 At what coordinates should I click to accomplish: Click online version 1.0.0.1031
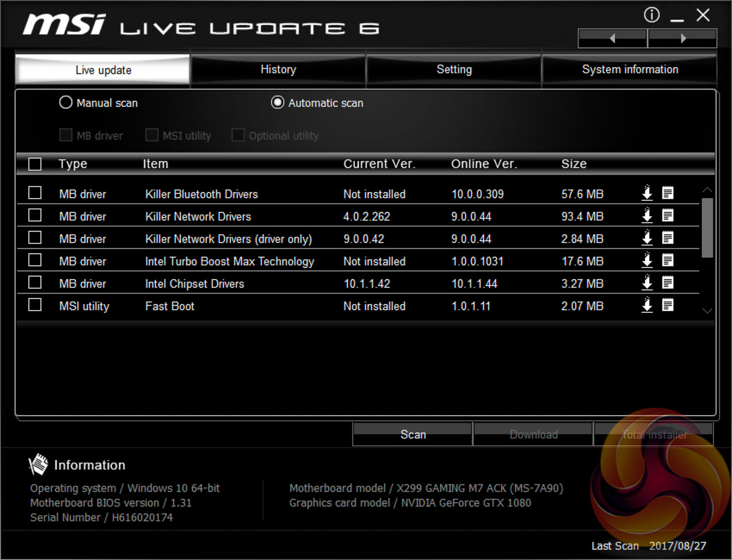pyautogui.click(x=478, y=261)
